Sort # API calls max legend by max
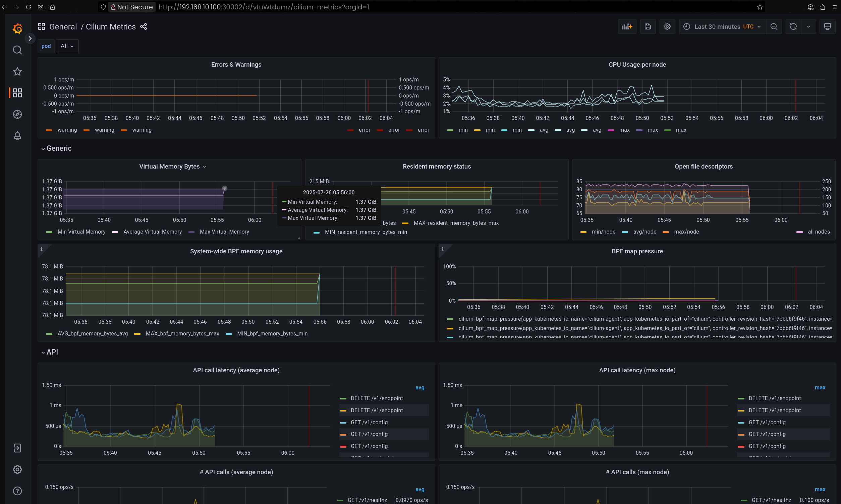This screenshot has width=841, height=504. [x=820, y=489]
